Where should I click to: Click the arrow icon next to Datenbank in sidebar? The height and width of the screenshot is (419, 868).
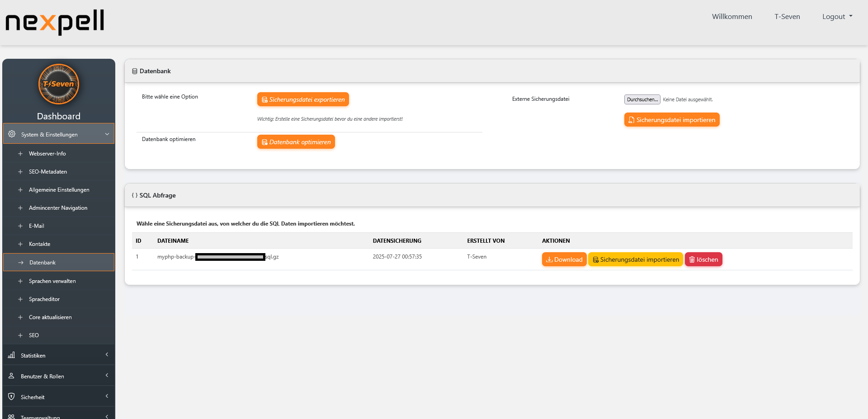[x=20, y=262]
